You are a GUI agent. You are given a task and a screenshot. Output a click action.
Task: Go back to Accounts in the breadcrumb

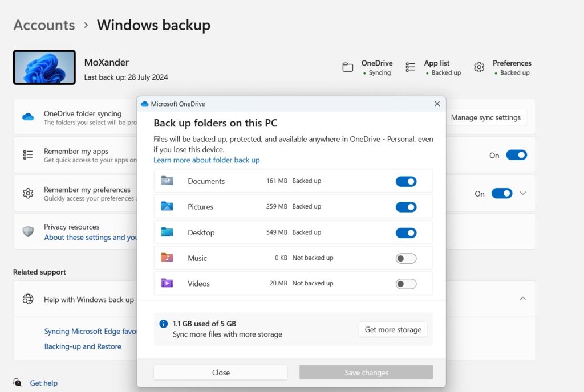[44, 25]
